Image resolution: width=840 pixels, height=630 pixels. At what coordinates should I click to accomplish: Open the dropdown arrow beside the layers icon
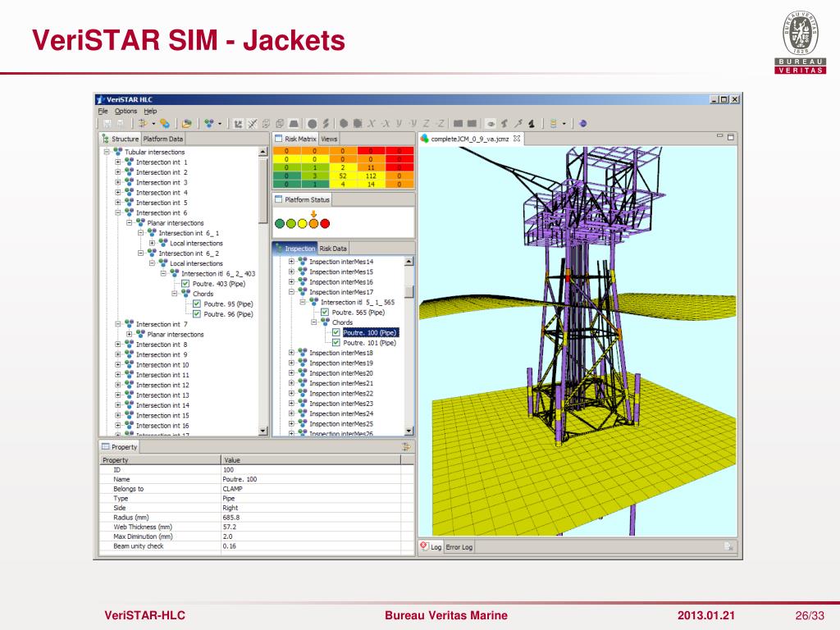[564, 124]
